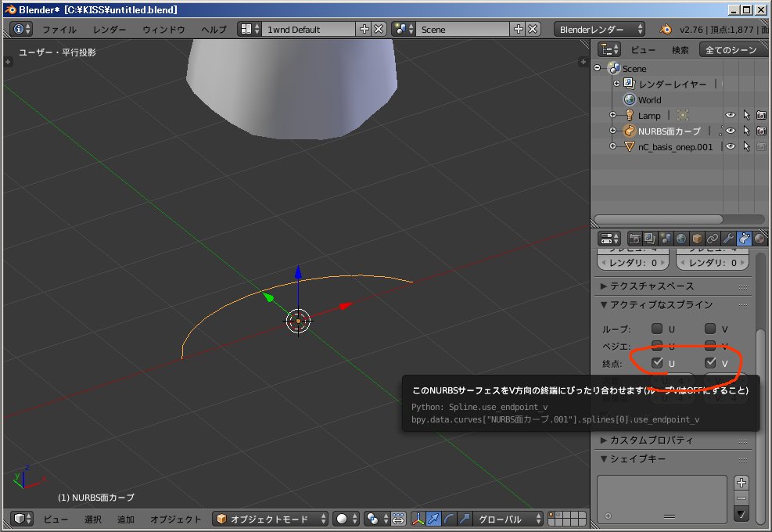The image size is (772, 532).
Task: Open the viewport shading sphere dropdown
Action: click(x=347, y=519)
